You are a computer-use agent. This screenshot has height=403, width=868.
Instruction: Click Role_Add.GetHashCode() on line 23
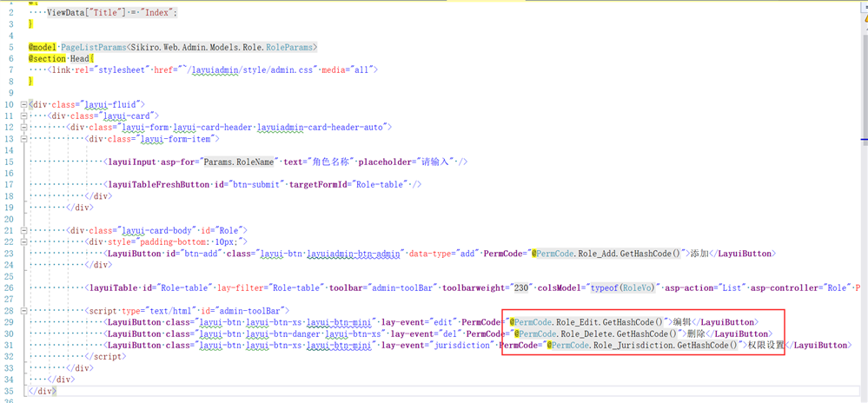coord(631,254)
